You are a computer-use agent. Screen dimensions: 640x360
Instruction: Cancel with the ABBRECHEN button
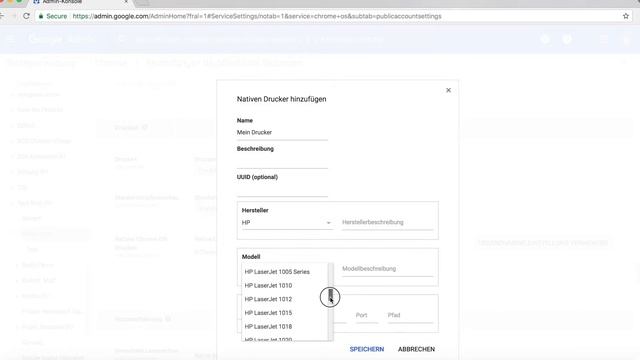coord(416,349)
